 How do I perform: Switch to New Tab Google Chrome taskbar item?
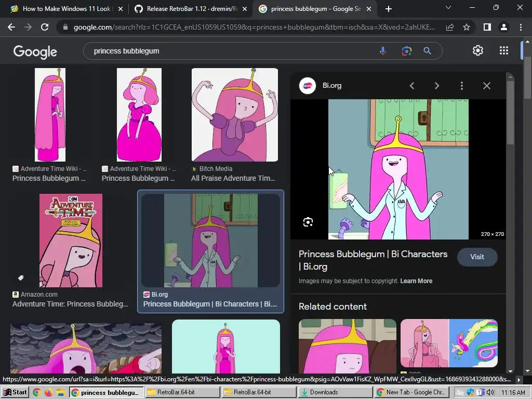pos(411,392)
